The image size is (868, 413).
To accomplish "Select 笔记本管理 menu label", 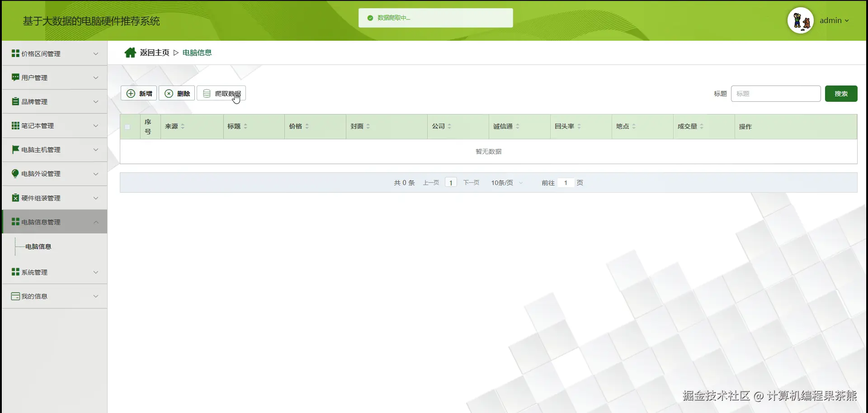I will [x=38, y=126].
